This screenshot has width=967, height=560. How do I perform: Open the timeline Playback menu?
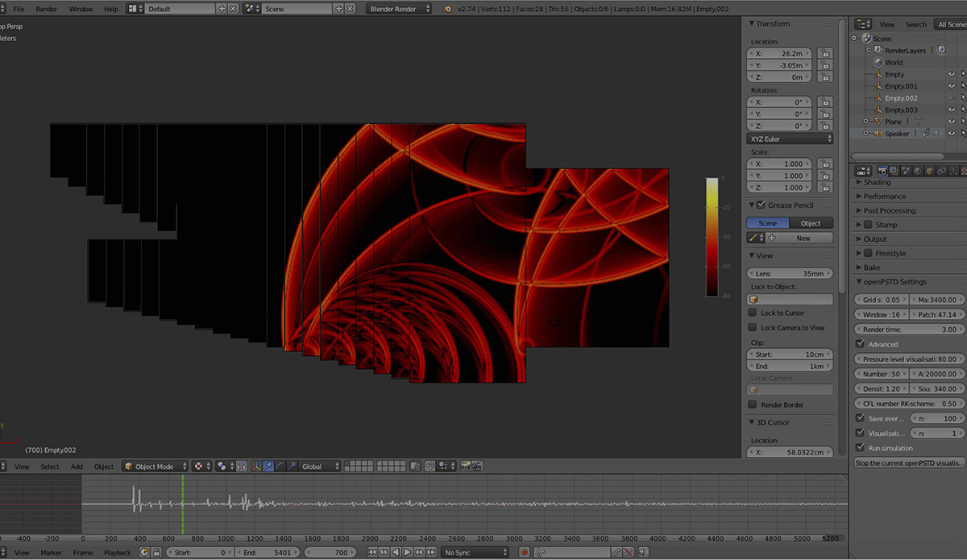117,553
